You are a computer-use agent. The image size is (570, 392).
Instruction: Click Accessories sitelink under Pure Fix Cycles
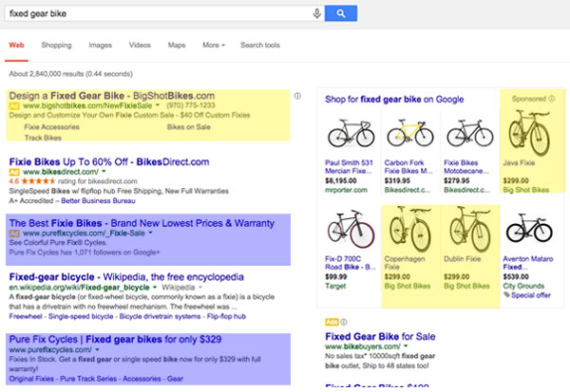point(142,379)
